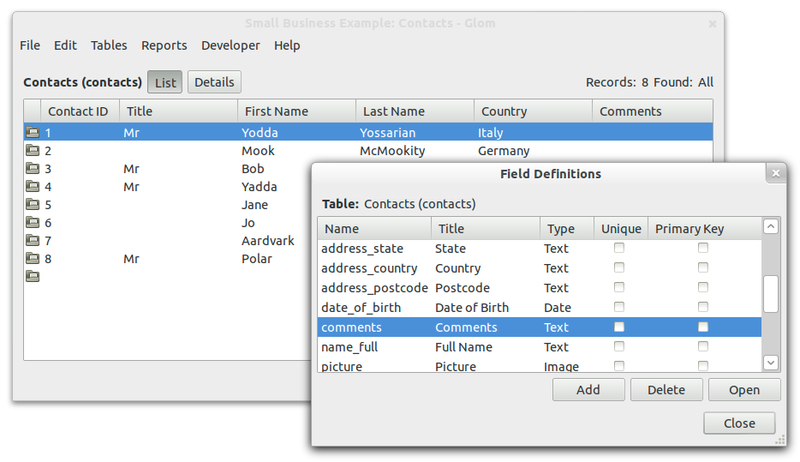Select the address_state field name
The width and height of the screenshot is (800, 462).
[362, 248]
